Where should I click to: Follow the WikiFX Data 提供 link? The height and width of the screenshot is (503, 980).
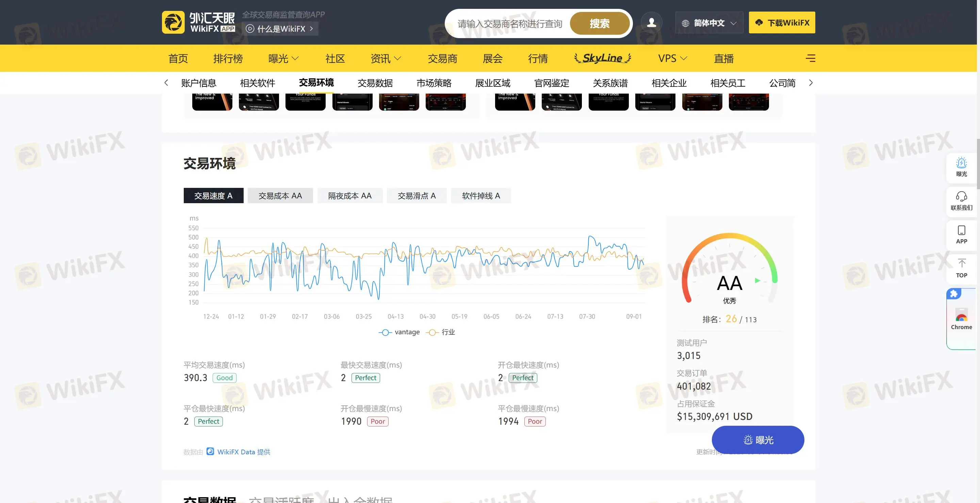click(x=244, y=452)
